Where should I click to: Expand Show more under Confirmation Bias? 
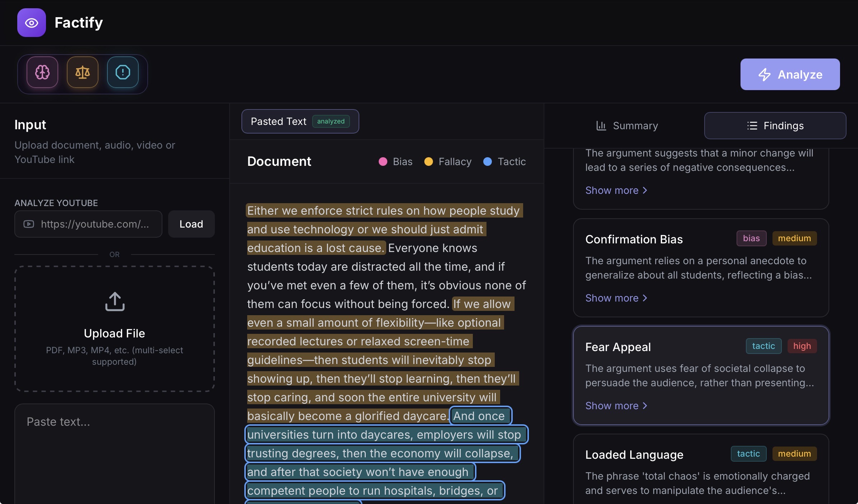pos(616,298)
